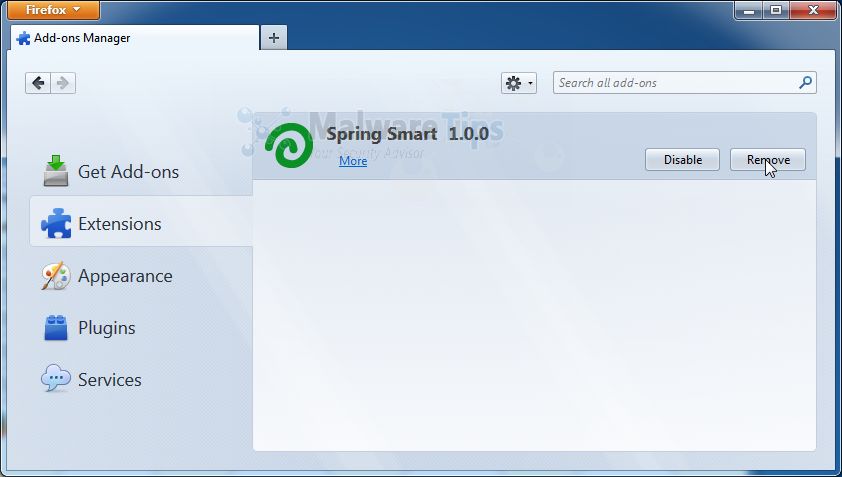Image resolution: width=842 pixels, height=477 pixels.
Task: Remove the Spring Smart extension
Action: [768, 160]
